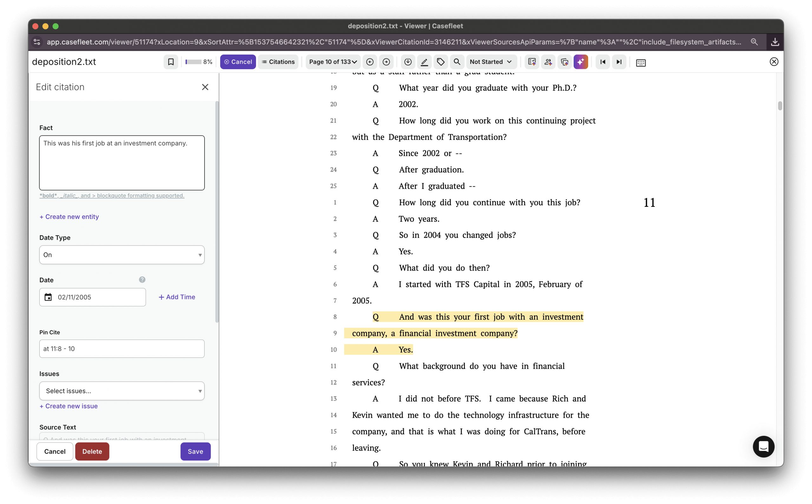Go to the previous page

(370, 62)
